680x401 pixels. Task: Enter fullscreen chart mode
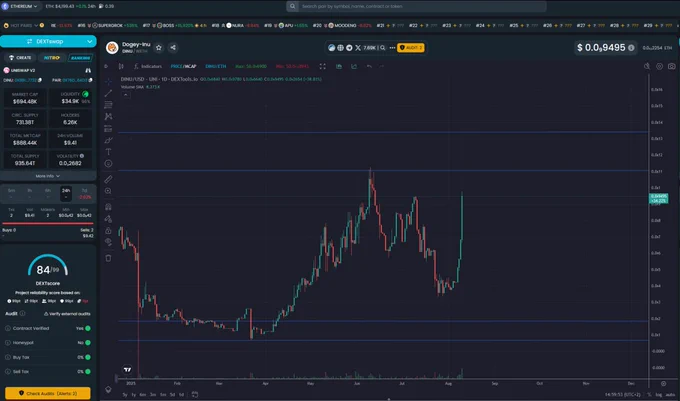pos(323,66)
